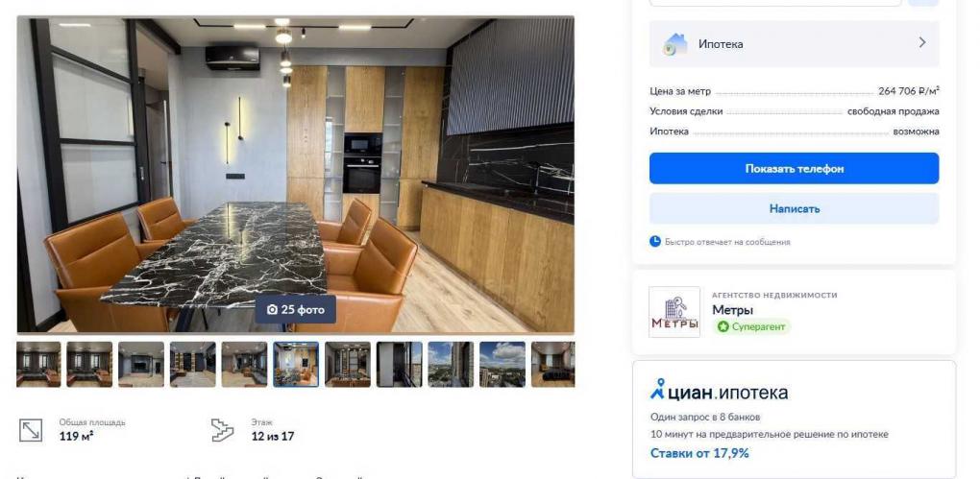Open the Метры agency logo
The width and height of the screenshot is (980, 479).
pos(674,312)
